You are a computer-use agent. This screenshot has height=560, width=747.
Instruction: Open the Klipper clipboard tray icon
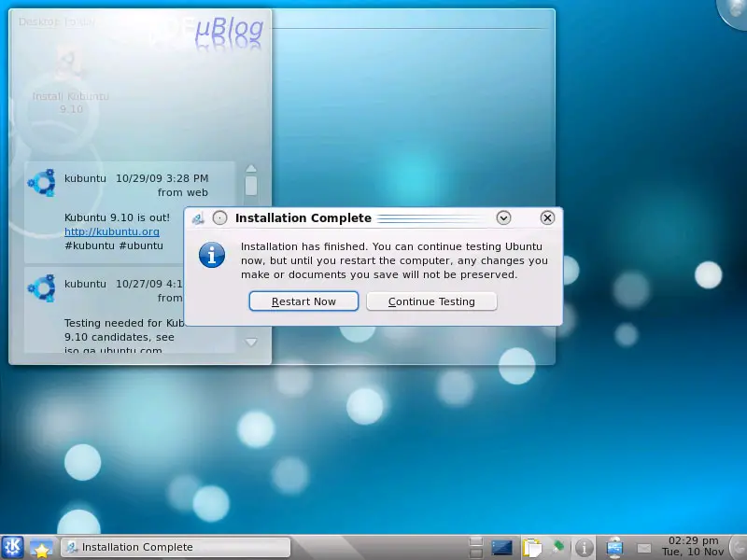[x=532, y=548]
